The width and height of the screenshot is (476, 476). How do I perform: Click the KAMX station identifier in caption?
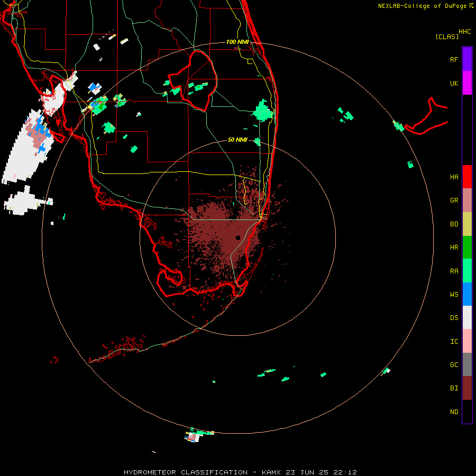click(271, 472)
